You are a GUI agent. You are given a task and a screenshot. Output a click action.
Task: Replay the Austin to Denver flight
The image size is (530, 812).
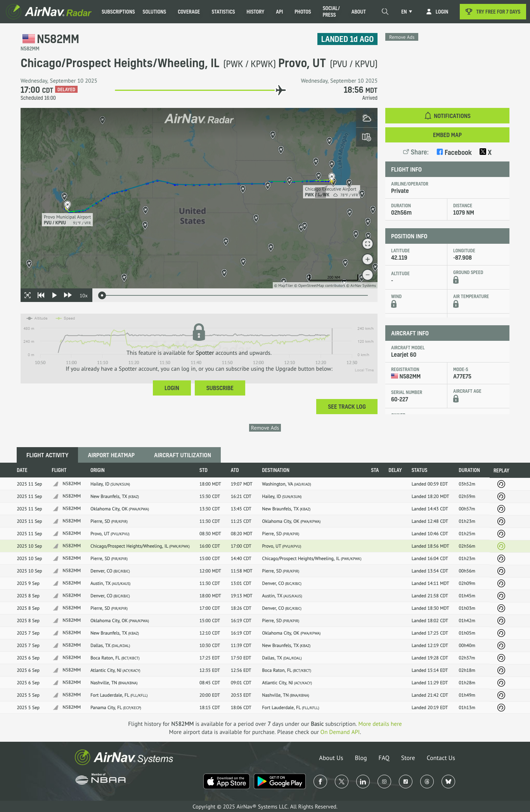(501, 583)
